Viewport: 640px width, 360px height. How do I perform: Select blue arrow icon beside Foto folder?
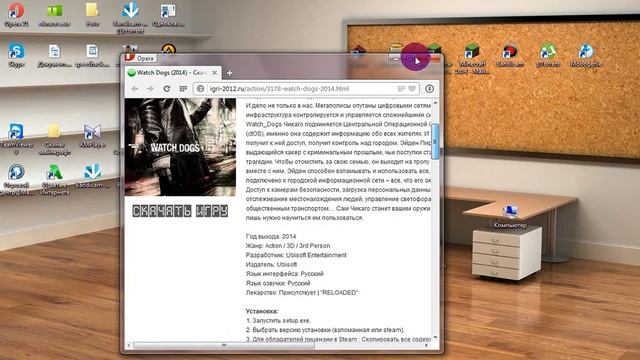tap(130, 17)
